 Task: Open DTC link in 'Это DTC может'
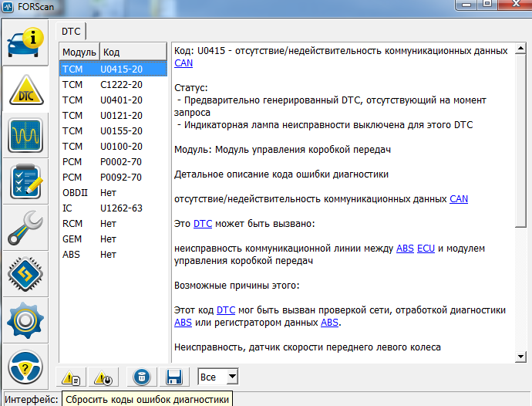[203, 224]
